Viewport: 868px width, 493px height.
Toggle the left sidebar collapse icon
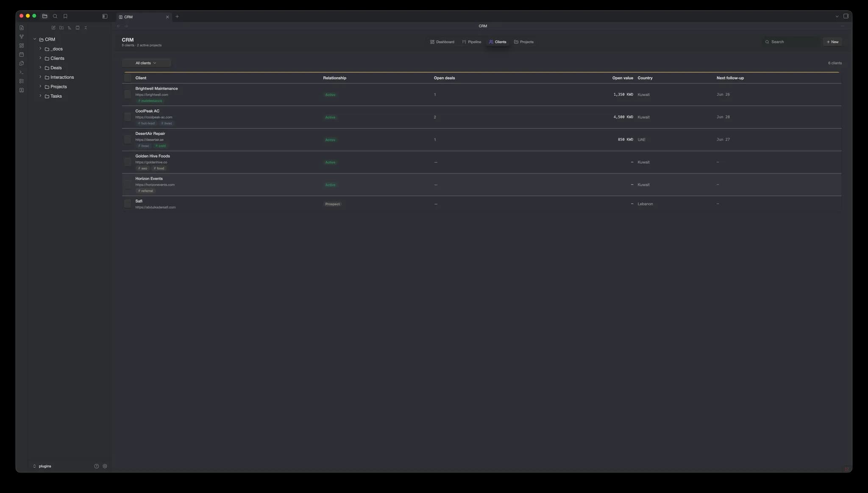105,16
